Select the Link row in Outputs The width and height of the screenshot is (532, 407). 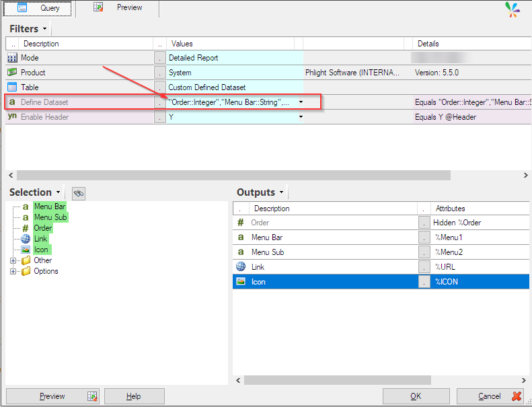click(x=381, y=267)
